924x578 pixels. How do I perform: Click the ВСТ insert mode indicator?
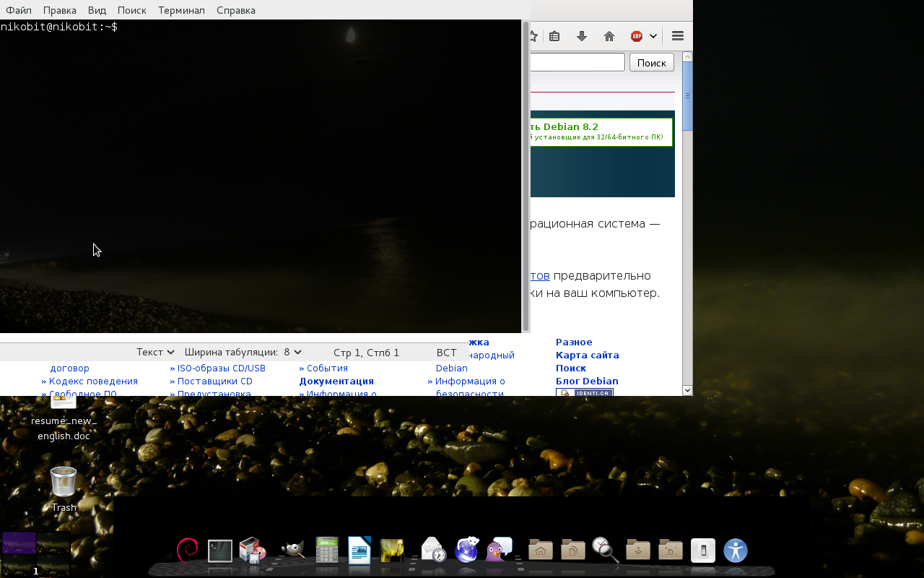[447, 352]
